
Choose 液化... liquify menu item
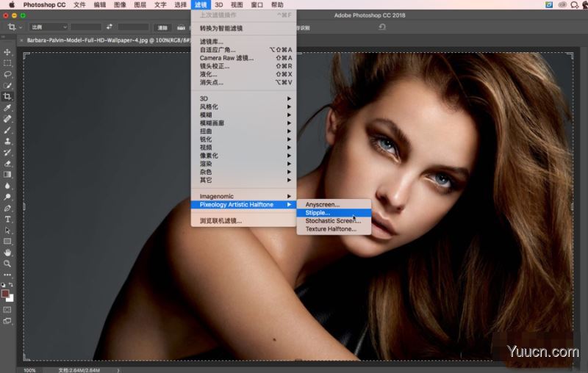[x=243, y=74]
